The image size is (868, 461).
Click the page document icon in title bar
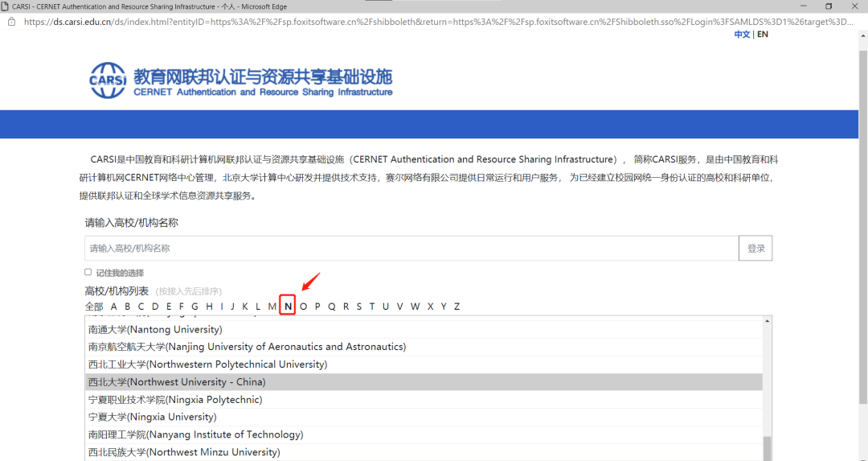[x=5, y=6]
